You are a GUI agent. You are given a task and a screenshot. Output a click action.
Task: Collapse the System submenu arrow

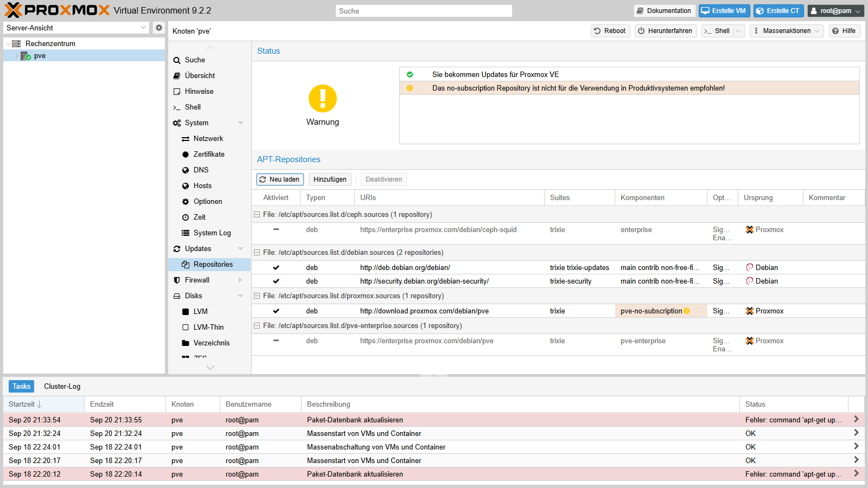pyautogui.click(x=240, y=123)
